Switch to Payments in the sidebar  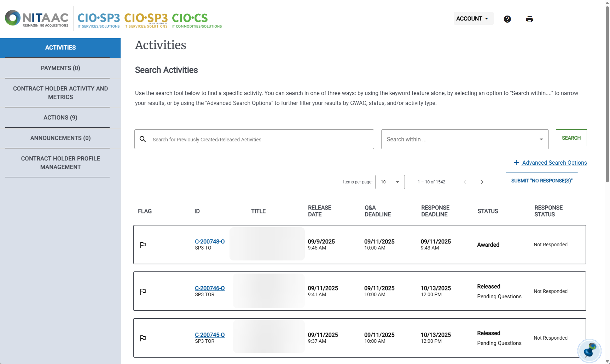coord(60,68)
